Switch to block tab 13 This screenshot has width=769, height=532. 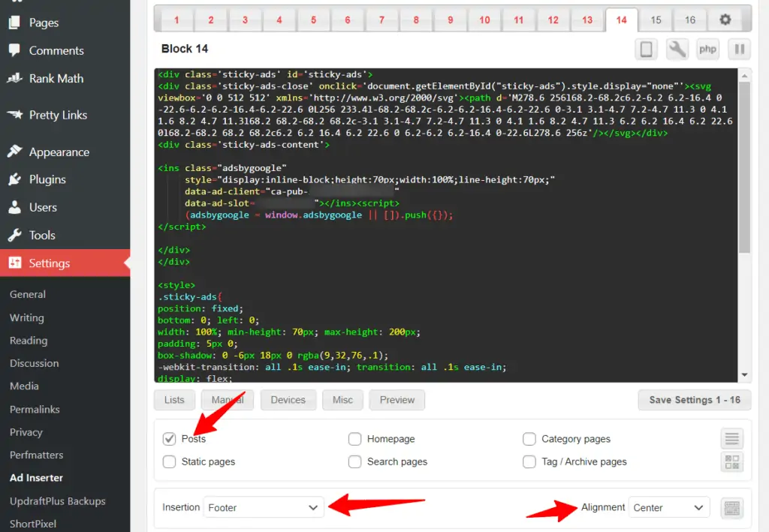pos(587,20)
